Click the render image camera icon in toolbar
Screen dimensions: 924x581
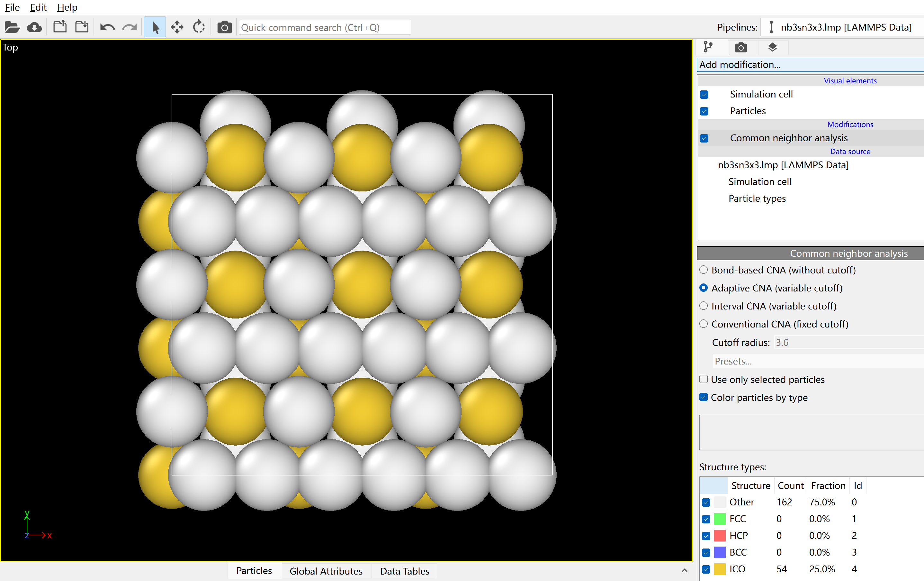(224, 27)
